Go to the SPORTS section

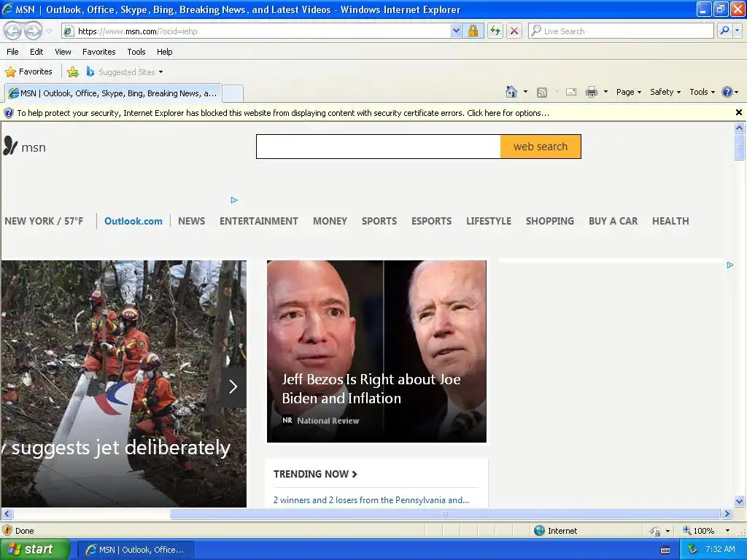click(379, 221)
